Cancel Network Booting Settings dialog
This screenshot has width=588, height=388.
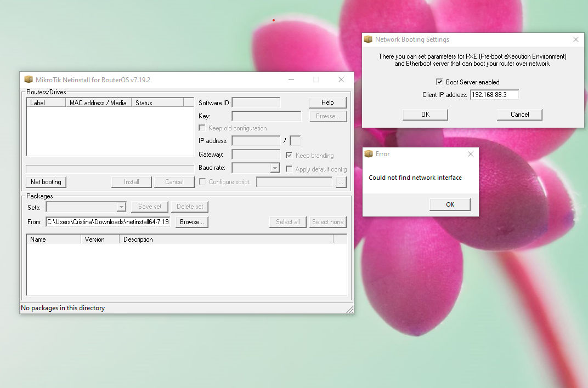(x=520, y=115)
